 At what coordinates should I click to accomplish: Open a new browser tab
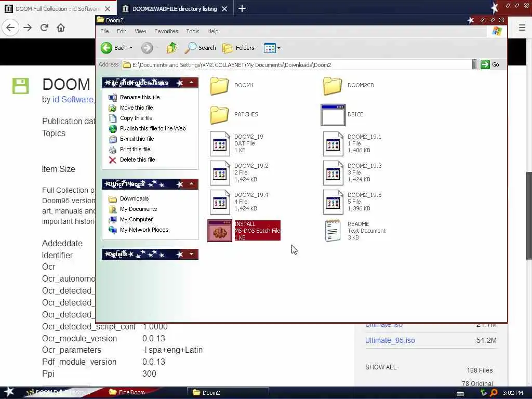pyautogui.click(x=242, y=8)
